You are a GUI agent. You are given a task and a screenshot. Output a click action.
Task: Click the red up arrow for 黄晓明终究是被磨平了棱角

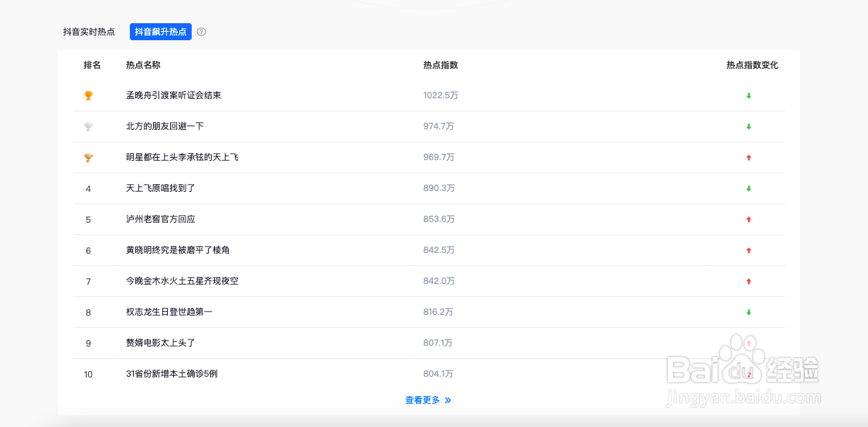tap(749, 251)
